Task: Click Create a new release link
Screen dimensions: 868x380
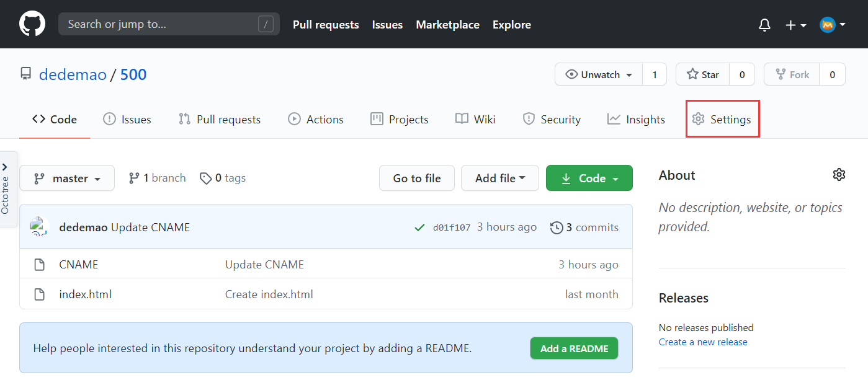Action: click(x=703, y=342)
